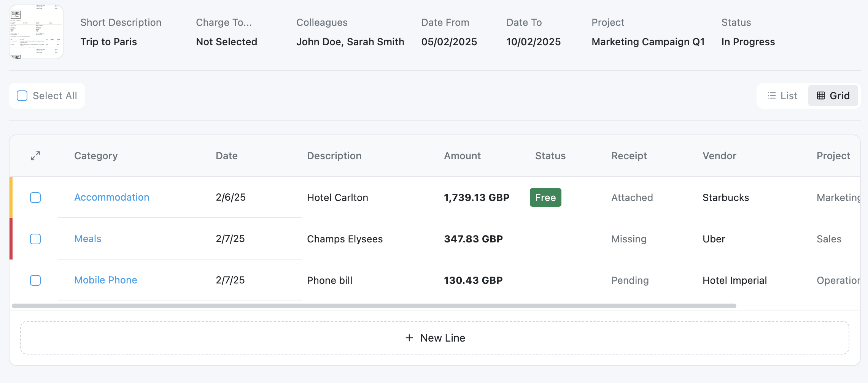Click the plus icon beside New Line

pyautogui.click(x=409, y=338)
